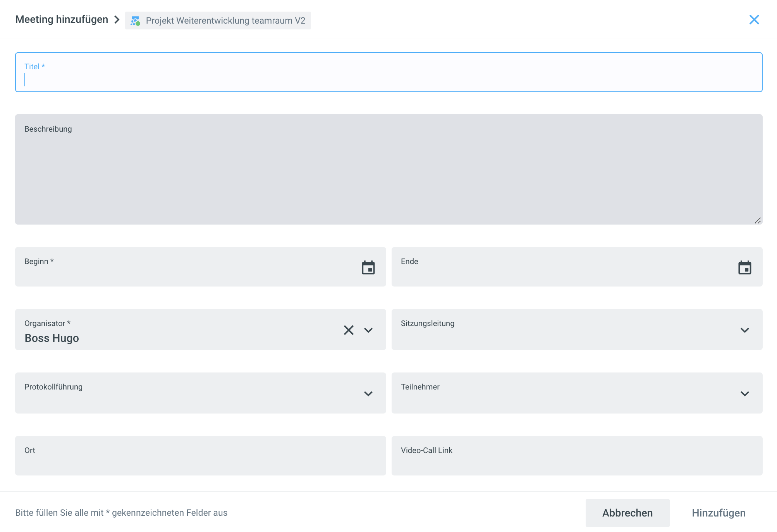Image resolution: width=777 pixels, height=532 pixels.
Task: Expand the Sitzungsleitung dropdown
Action: pos(744,330)
